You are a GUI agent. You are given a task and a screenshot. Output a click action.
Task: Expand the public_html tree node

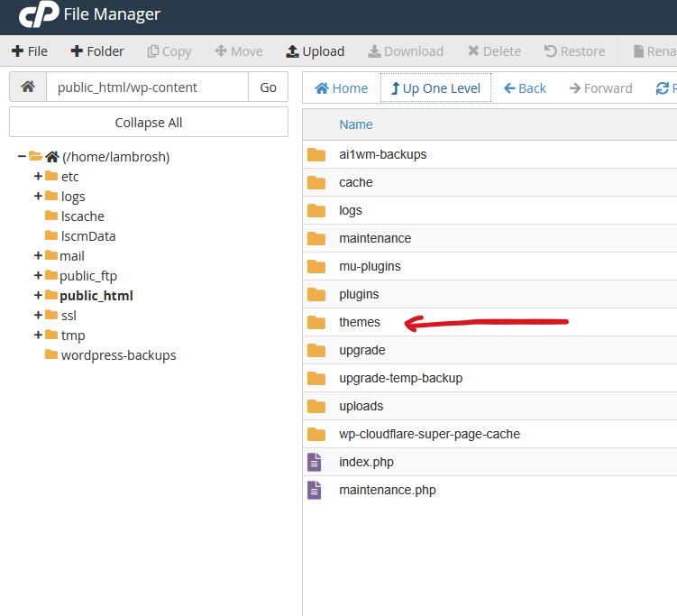coord(38,296)
